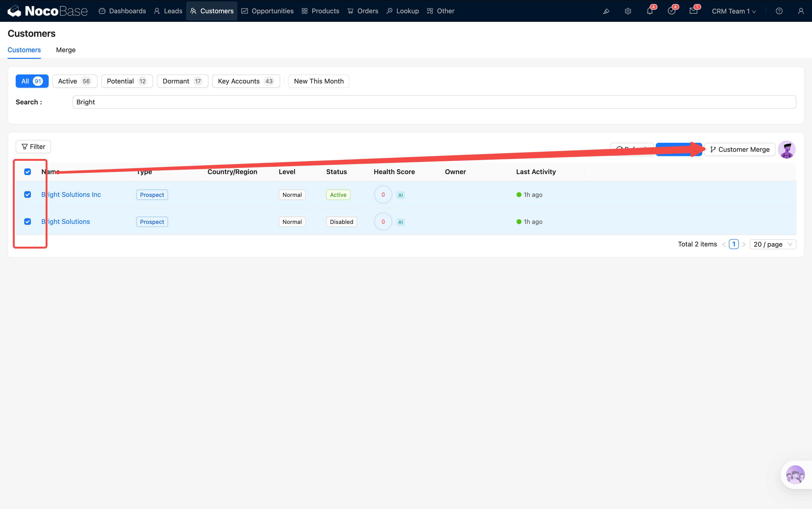
Task: Open notifications bell icon
Action: (x=650, y=11)
